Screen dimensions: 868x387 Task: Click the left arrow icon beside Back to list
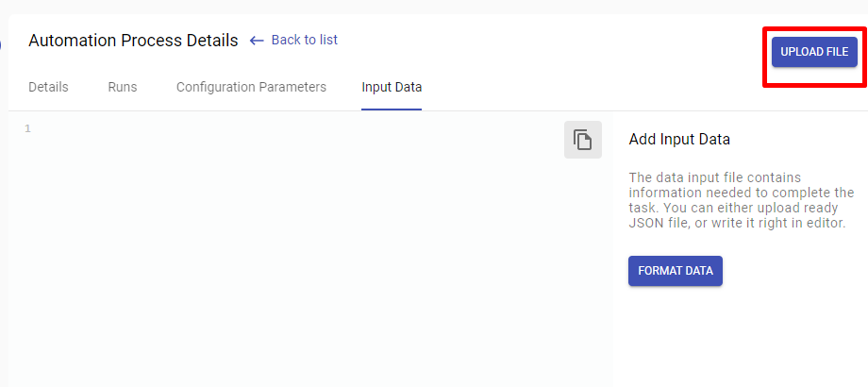point(257,41)
